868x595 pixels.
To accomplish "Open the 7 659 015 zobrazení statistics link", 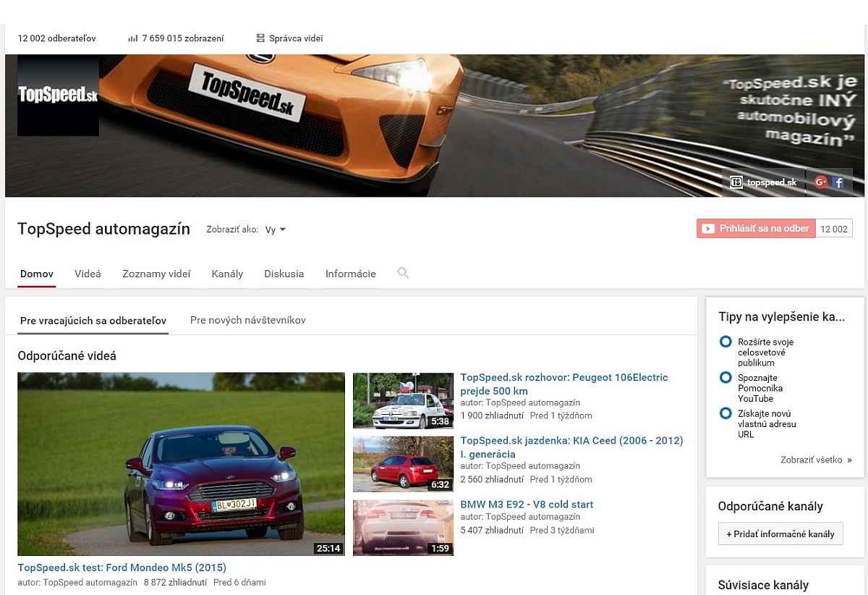I will coord(183,38).
